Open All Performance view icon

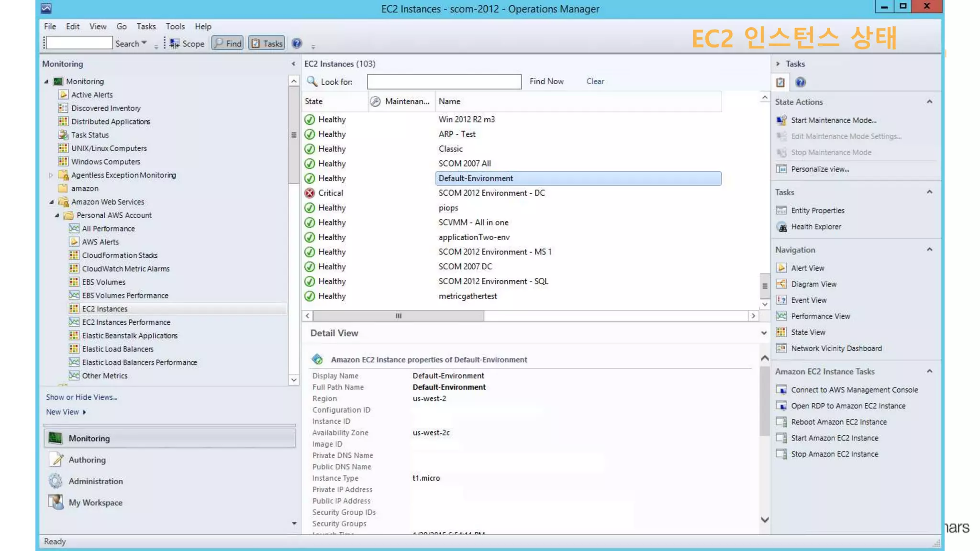click(x=74, y=229)
